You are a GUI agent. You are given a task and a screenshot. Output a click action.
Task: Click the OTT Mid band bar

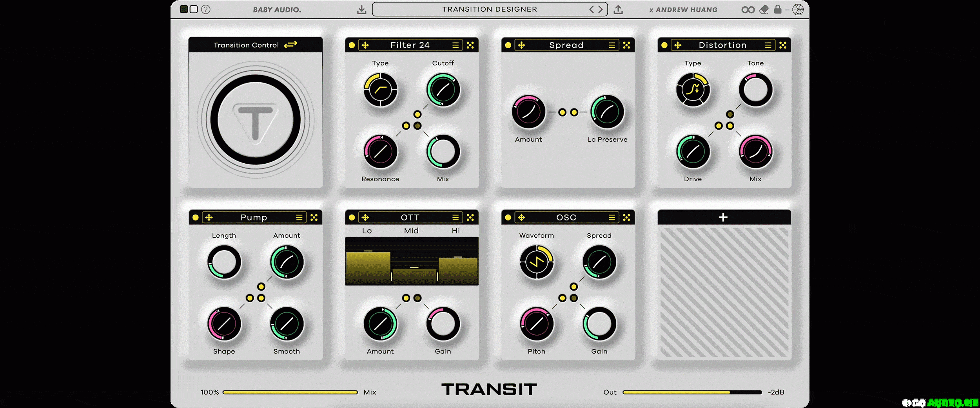click(414, 276)
